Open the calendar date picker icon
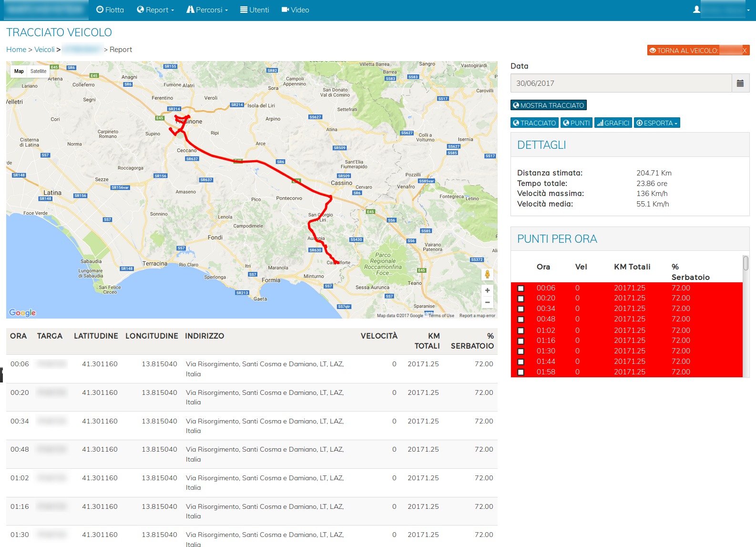This screenshot has height=547, width=756. click(740, 83)
